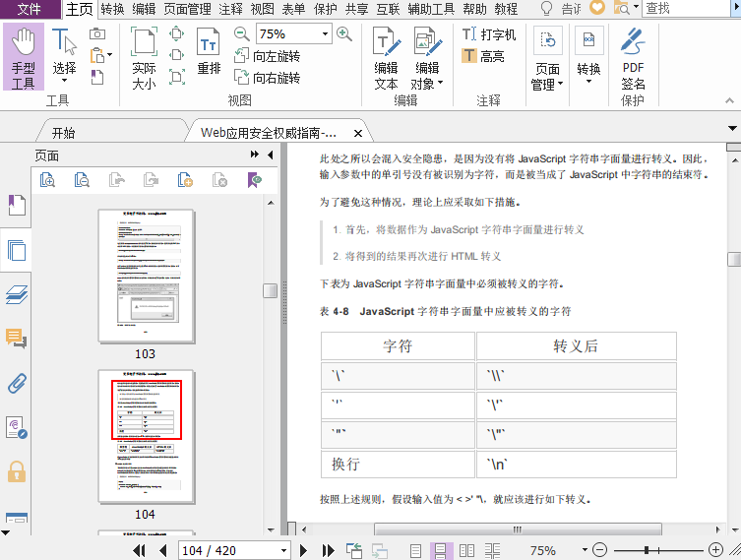Enlarge page thumbnails in Pages panel
This screenshot has height=560, width=741.
click(x=47, y=180)
